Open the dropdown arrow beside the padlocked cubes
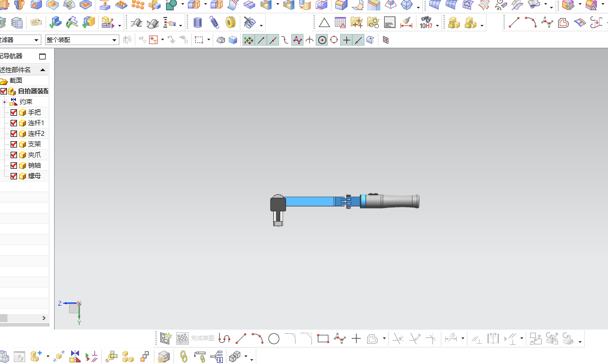The height and width of the screenshot is (364, 608). [482, 25]
